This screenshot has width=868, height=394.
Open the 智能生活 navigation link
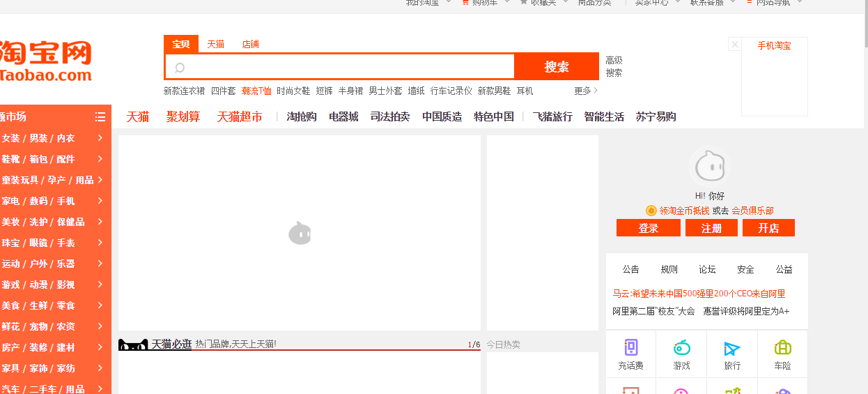click(x=604, y=116)
